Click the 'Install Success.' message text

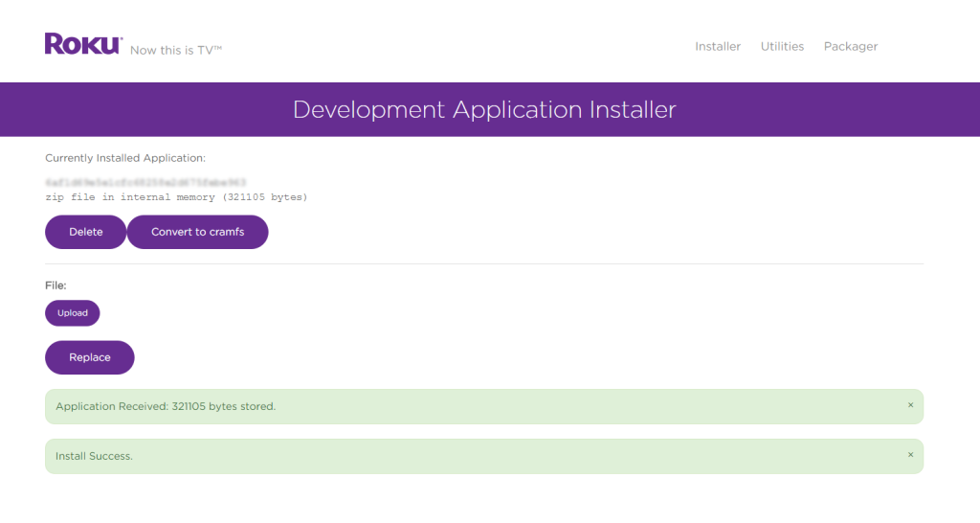point(94,456)
